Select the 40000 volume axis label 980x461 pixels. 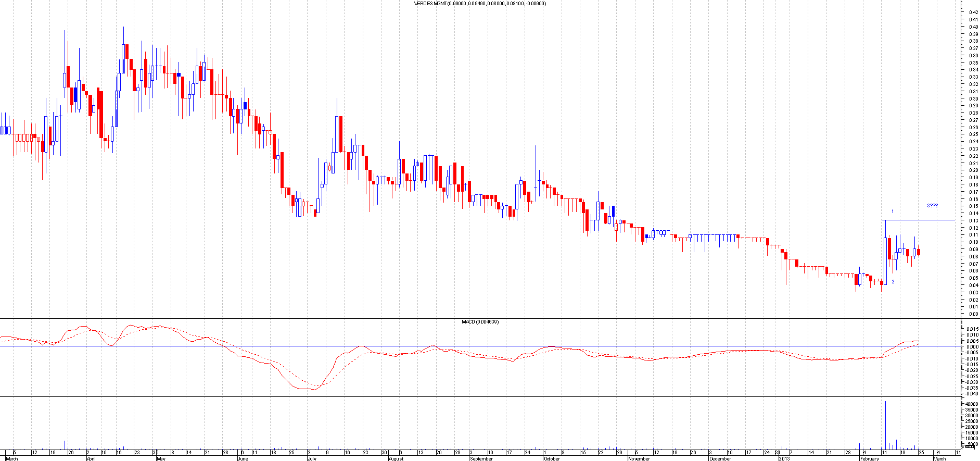click(x=971, y=404)
